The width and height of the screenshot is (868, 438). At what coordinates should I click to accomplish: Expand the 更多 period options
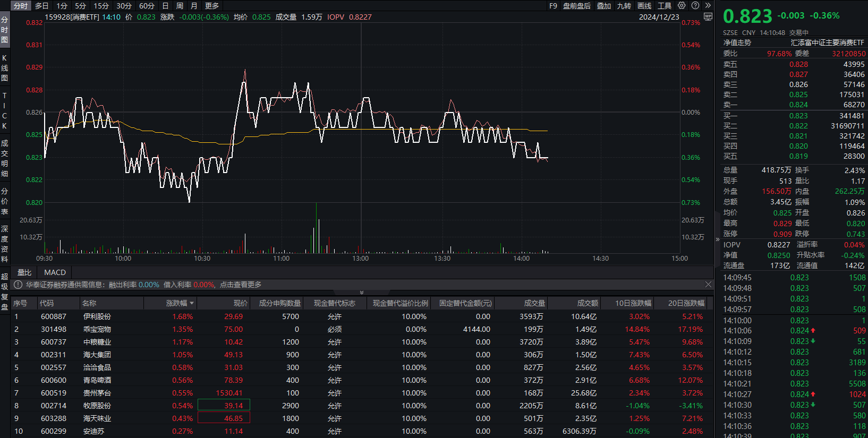212,6
